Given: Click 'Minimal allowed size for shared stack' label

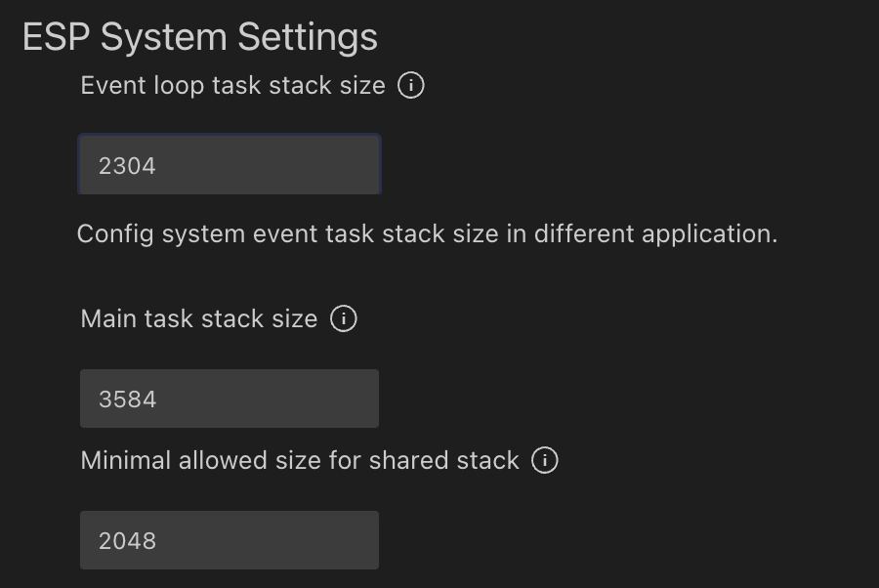Looking at the screenshot, I should pyautogui.click(x=300, y=461).
